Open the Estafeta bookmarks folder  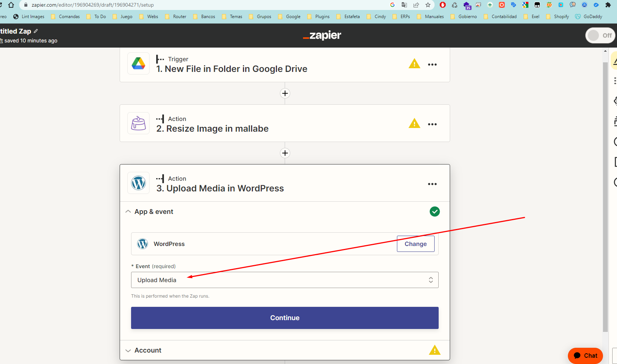(x=348, y=17)
